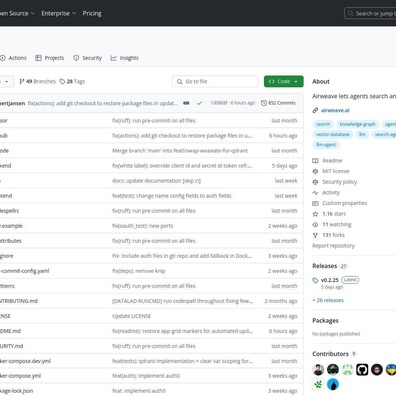The height and width of the screenshot is (396, 396).
Task: Open the Security tab
Action: [x=88, y=58]
